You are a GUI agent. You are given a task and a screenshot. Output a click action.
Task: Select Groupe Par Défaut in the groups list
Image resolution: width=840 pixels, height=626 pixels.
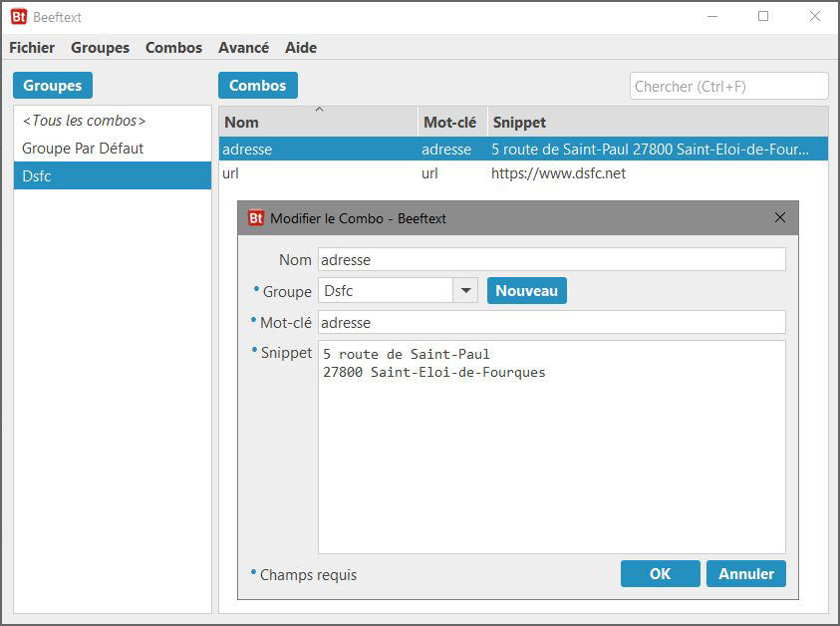point(83,149)
